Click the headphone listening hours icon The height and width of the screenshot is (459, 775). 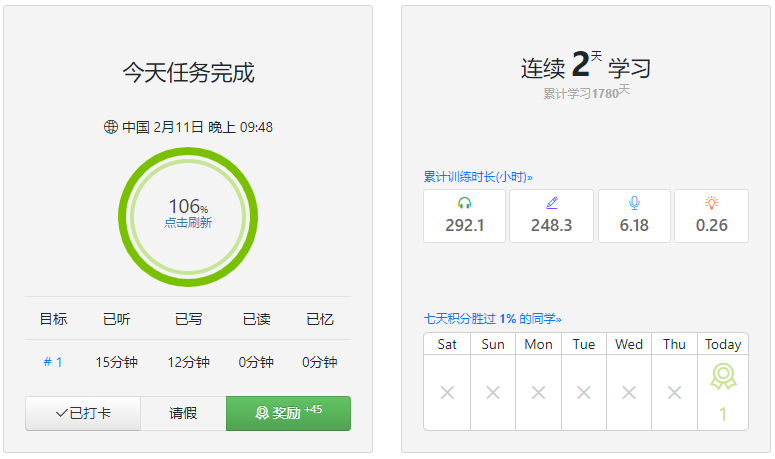click(x=464, y=203)
